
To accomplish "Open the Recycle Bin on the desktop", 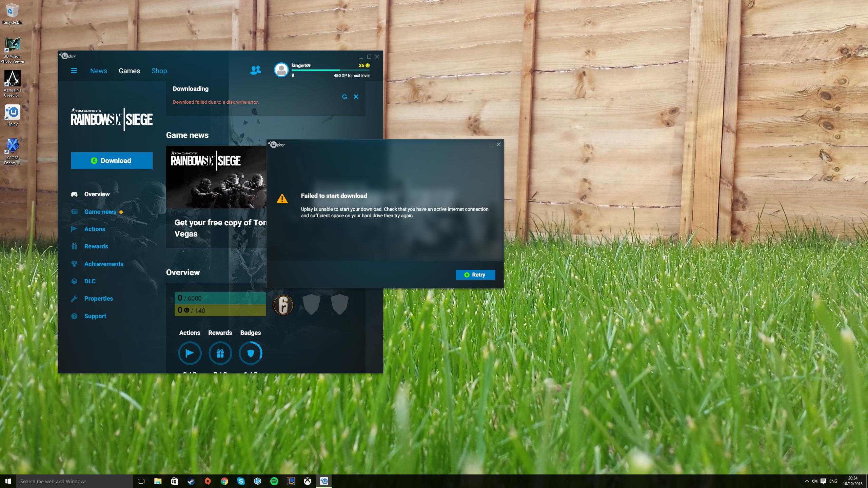I will pos(13,14).
